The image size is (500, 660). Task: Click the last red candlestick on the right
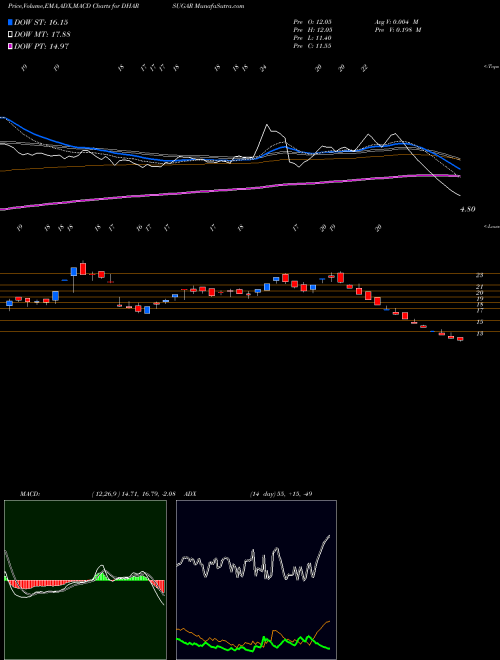click(x=460, y=339)
